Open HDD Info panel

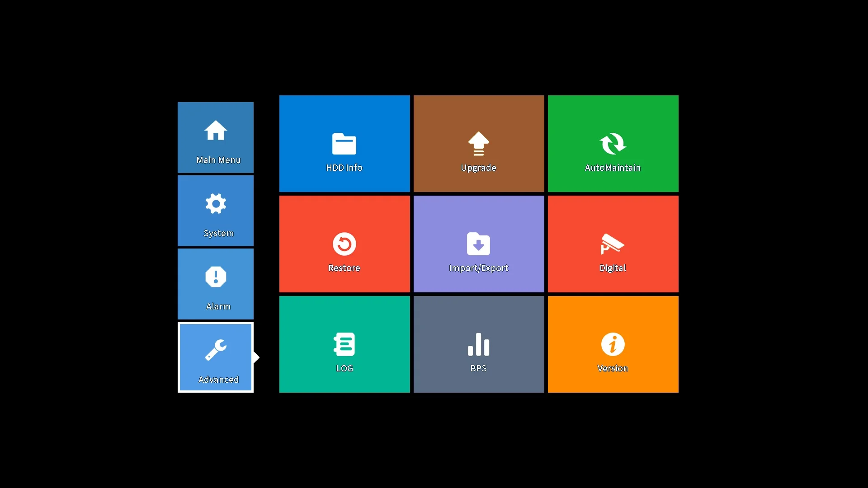pyautogui.click(x=344, y=143)
